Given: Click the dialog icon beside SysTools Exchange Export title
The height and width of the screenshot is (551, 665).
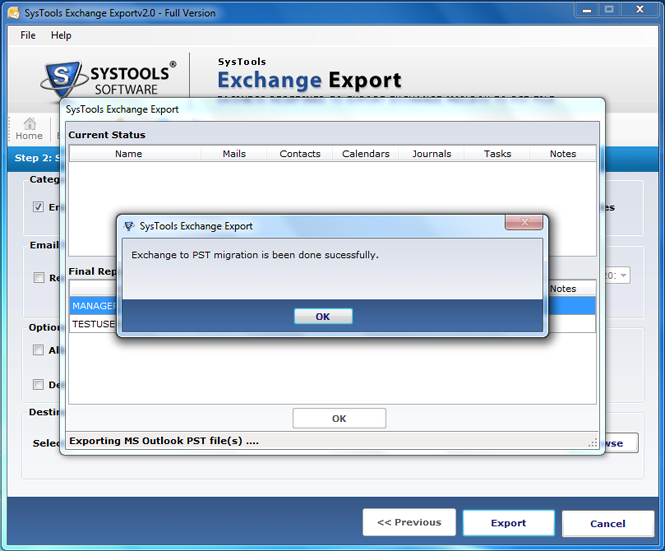Looking at the screenshot, I should coord(129,226).
